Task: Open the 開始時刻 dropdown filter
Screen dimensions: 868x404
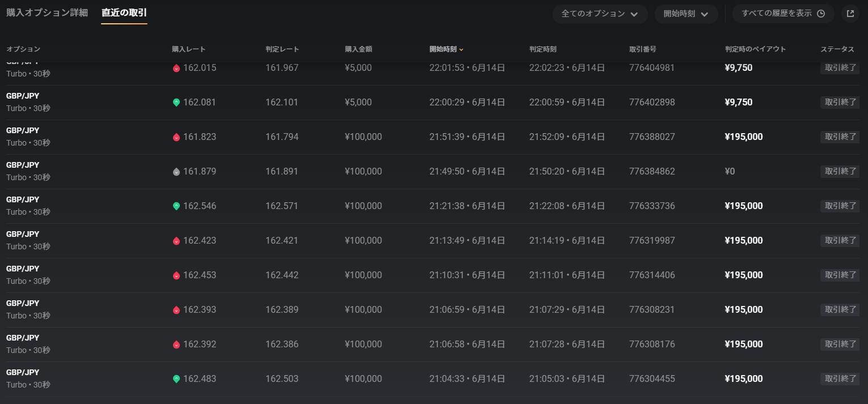Action: 686,14
